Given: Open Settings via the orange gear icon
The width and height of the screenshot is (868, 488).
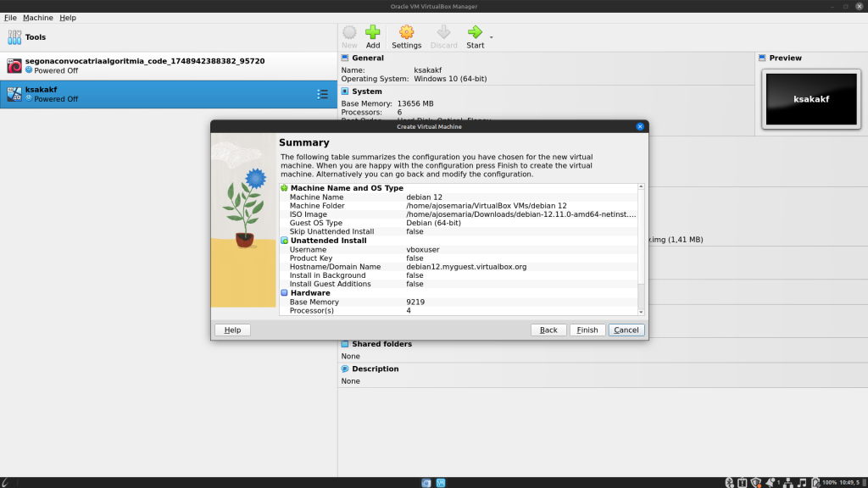Looking at the screenshot, I should point(406,32).
